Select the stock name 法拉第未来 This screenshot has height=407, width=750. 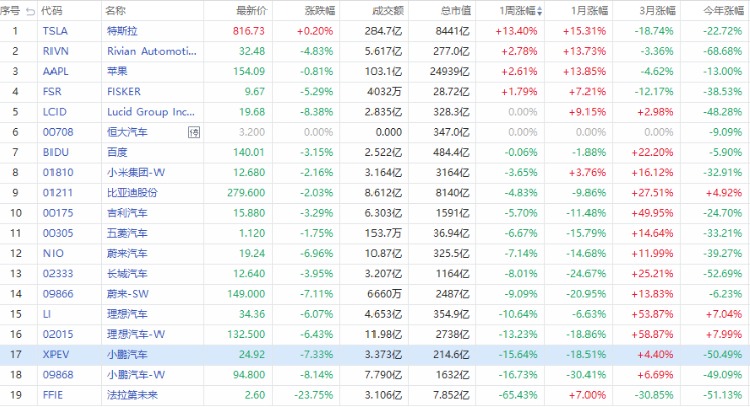(132, 395)
